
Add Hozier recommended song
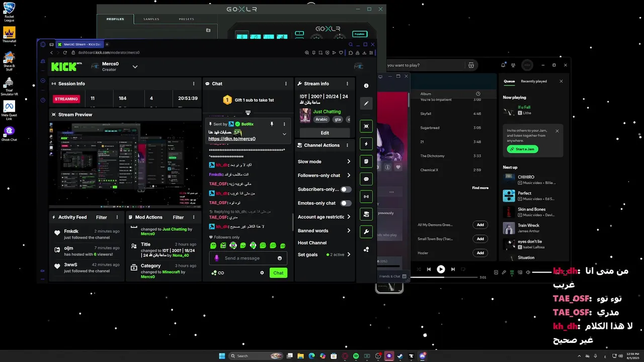click(x=480, y=253)
